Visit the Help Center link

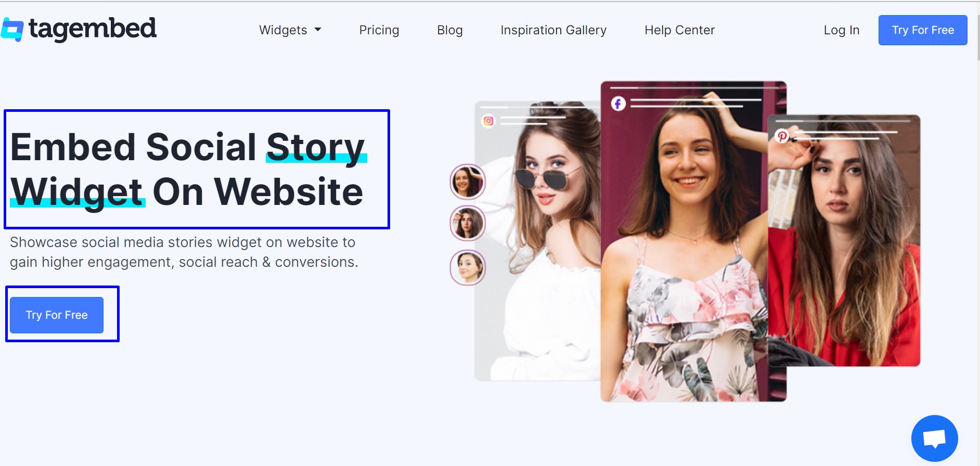pyautogui.click(x=679, y=30)
